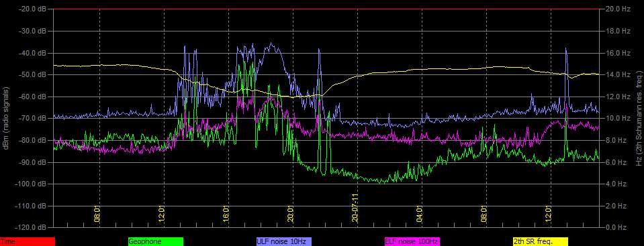
Task: Select the ELF noise 100Hz legend swatch
Action: click(412, 241)
